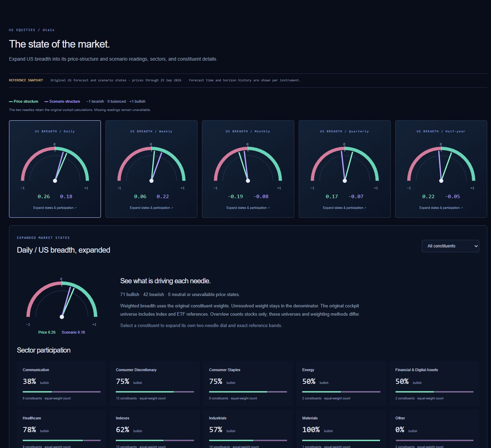Click the Daily / US breadth, expanded heading
This screenshot has width=491, height=448.
pyautogui.click(x=63, y=250)
